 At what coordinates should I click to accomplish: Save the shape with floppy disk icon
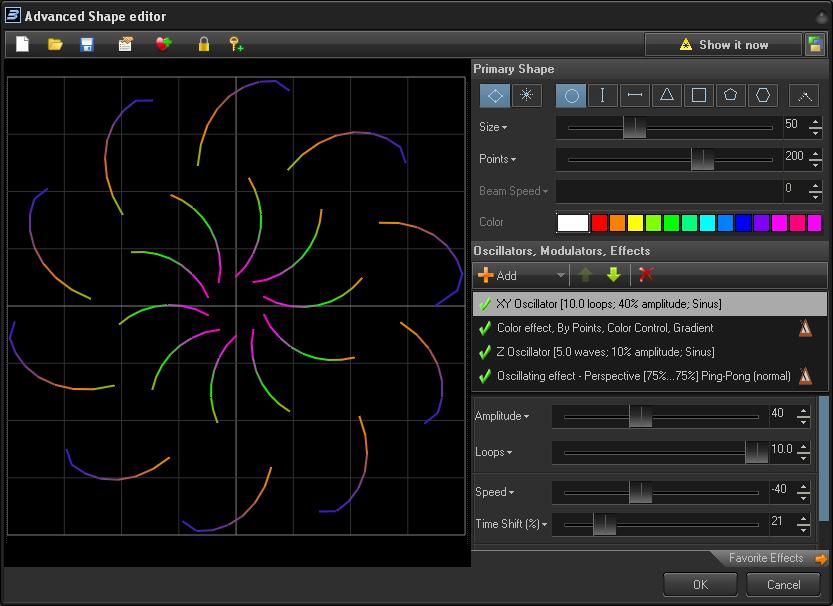pos(87,44)
